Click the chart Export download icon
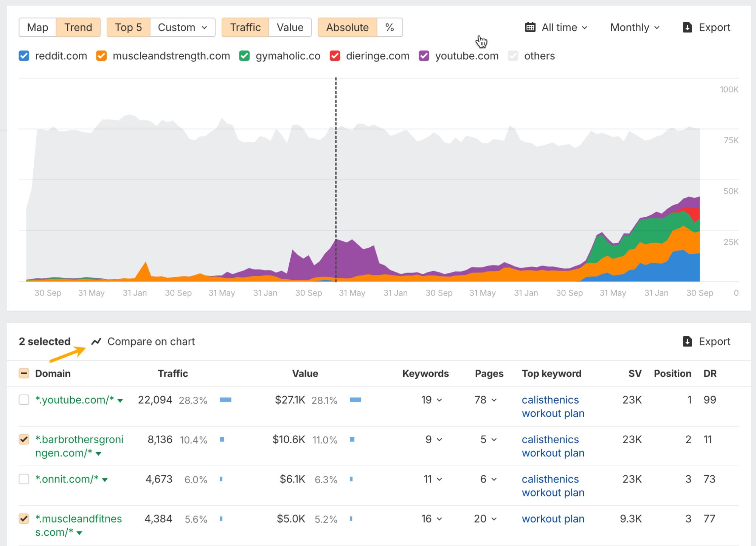The image size is (756, 546). (x=687, y=27)
